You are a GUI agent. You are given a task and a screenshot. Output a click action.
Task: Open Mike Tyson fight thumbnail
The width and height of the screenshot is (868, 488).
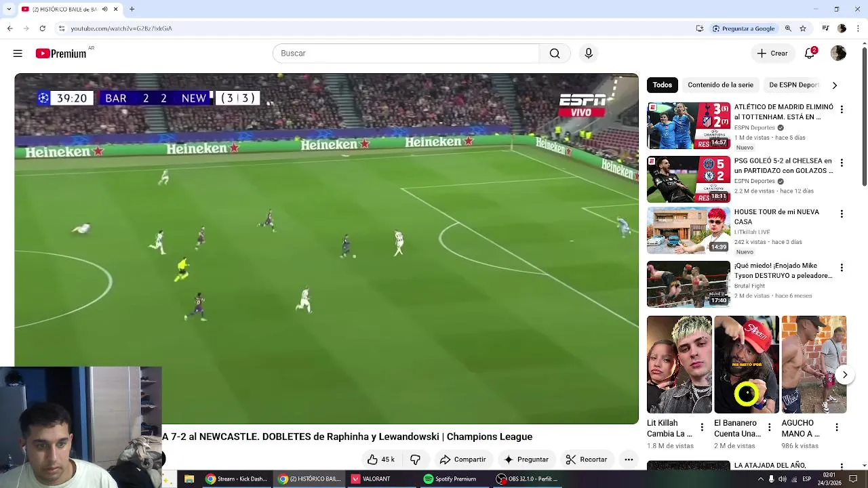(x=688, y=285)
